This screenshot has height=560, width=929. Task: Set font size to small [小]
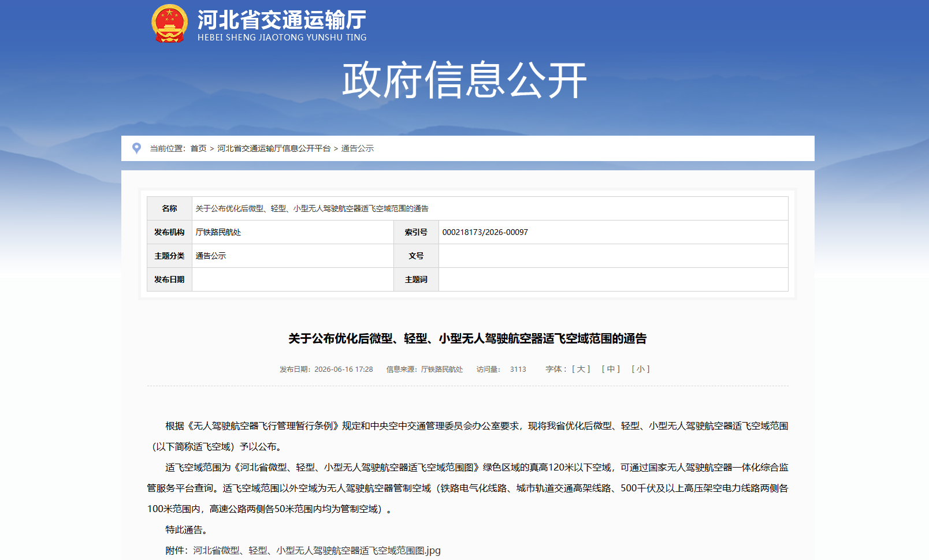tap(641, 369)
